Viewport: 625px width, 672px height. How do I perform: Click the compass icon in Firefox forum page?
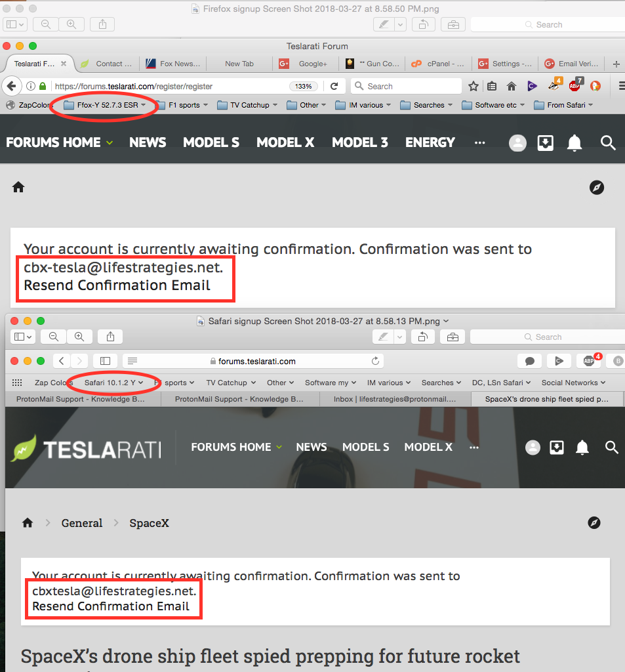coord(596,187)
